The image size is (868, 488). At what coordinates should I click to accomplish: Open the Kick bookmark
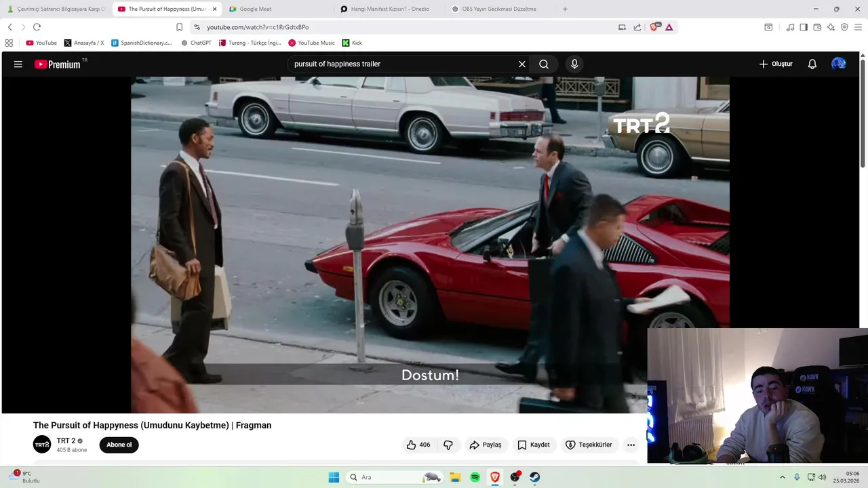pos(352,43)
